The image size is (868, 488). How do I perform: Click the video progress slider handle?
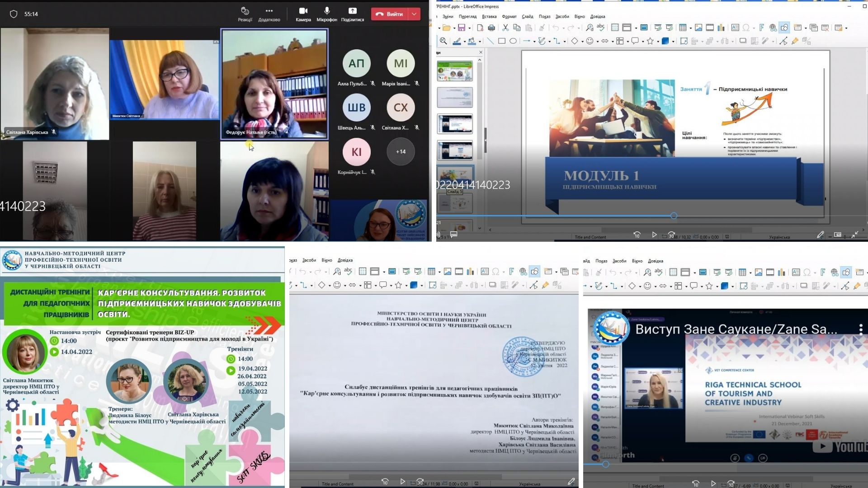point(674,216)
